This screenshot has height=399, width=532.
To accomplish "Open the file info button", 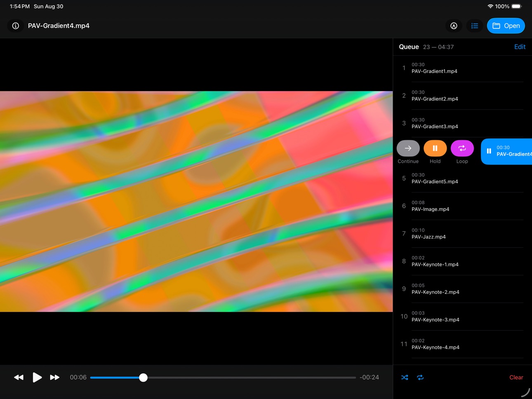I will [16, 26].
